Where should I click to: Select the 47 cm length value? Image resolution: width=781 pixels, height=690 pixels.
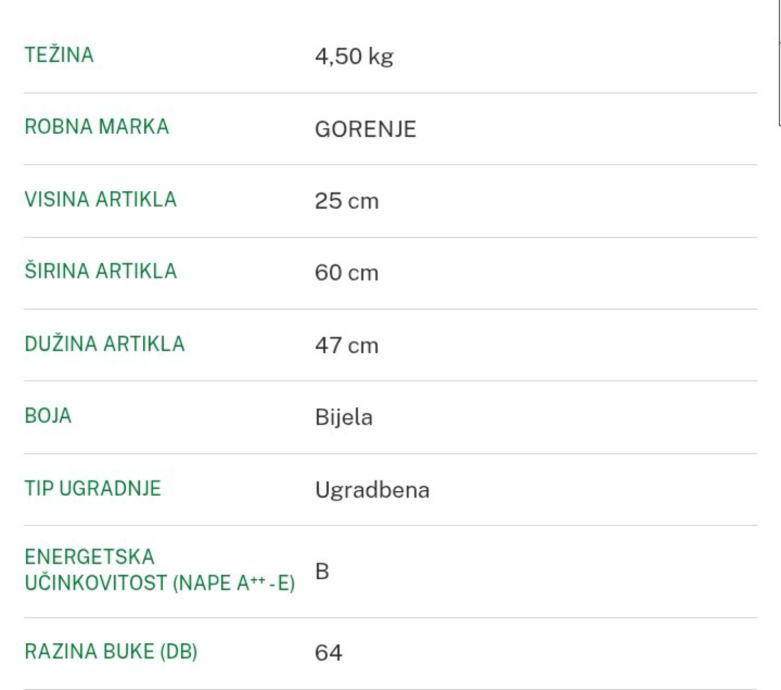pyautogui.click(x=346, y=345)
